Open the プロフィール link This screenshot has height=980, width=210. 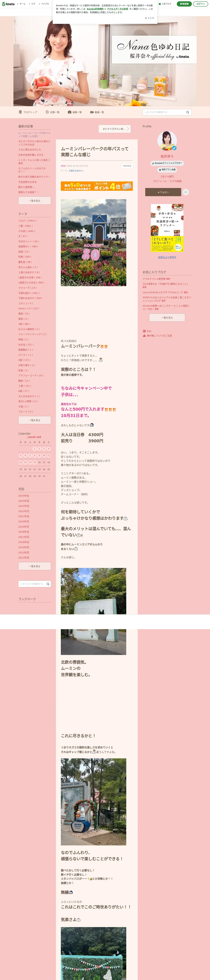point(159,181)
